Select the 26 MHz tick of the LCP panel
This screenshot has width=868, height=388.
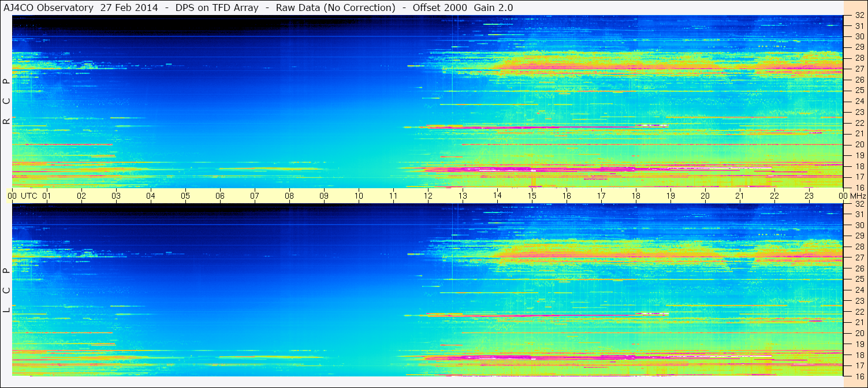point(859,268)
